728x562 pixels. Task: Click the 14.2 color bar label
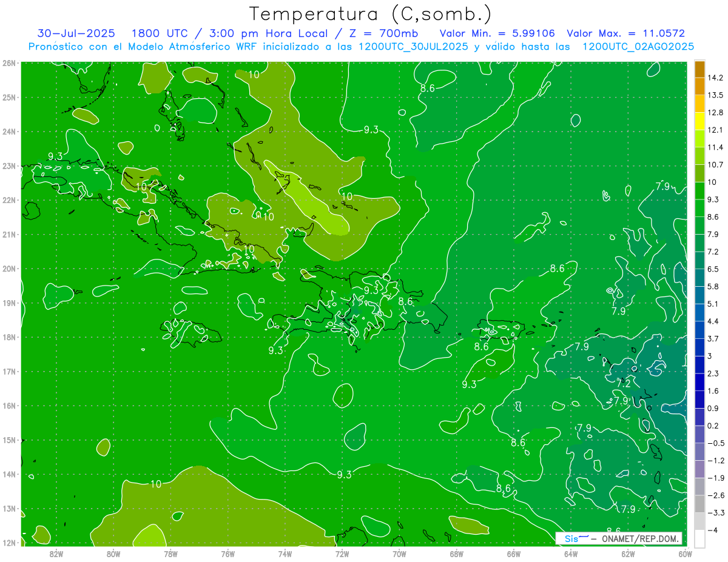[715, 78]
